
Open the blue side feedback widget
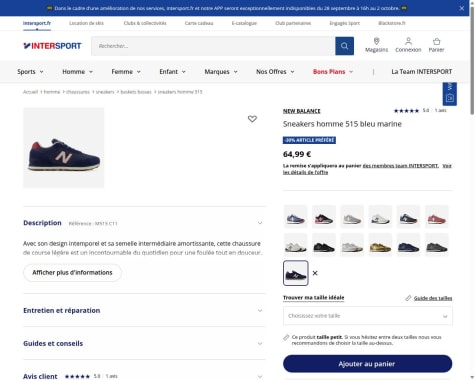(449, 94)
